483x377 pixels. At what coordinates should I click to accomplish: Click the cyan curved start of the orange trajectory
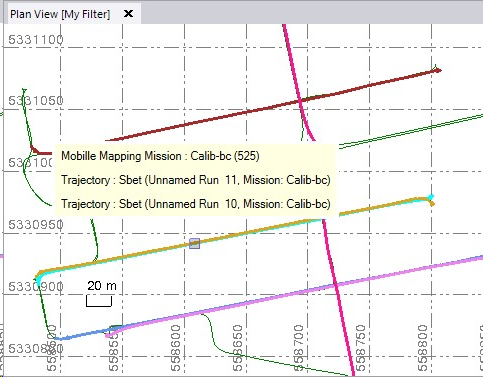[x=40, y=280]
